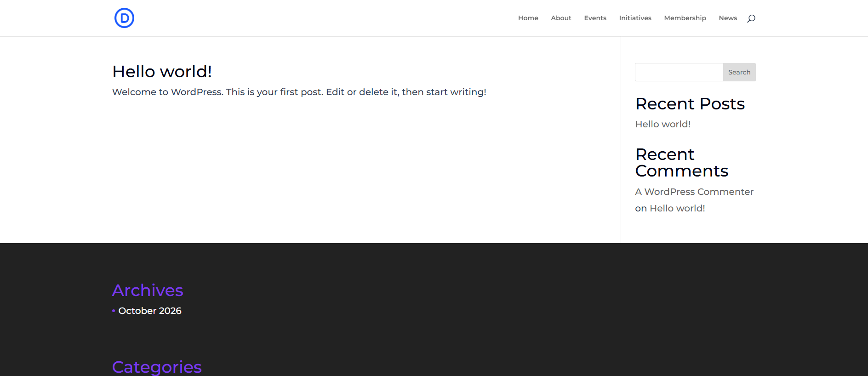Open the News menu link
This screenshot has width=868, height=376.
[728, 18]
